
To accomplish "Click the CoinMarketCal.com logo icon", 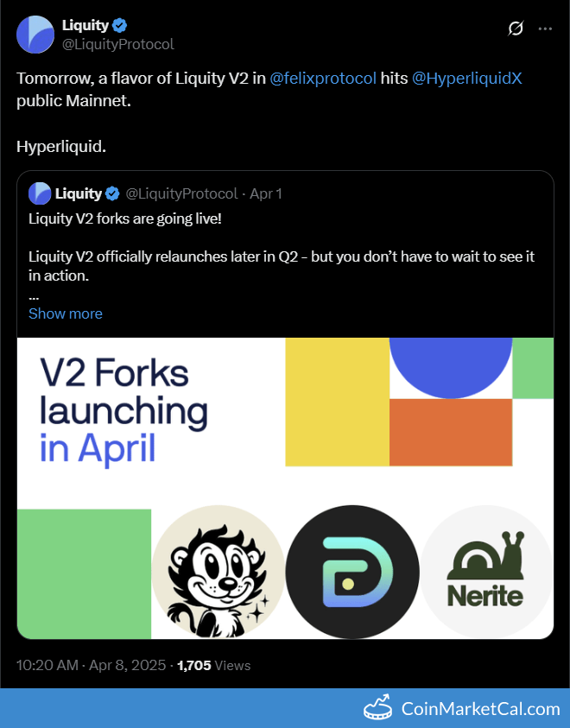I will pos(377,709).
